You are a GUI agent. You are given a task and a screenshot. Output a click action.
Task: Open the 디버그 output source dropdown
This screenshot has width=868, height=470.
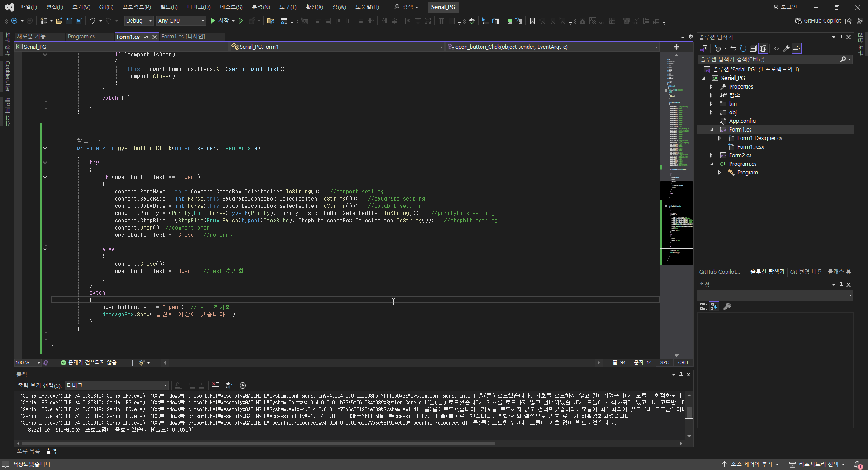(116, 385)
